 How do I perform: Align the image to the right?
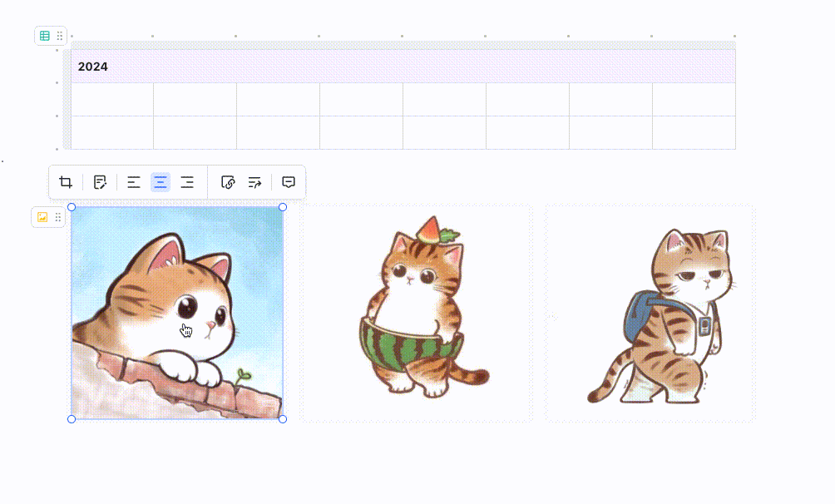click(187, 182)
